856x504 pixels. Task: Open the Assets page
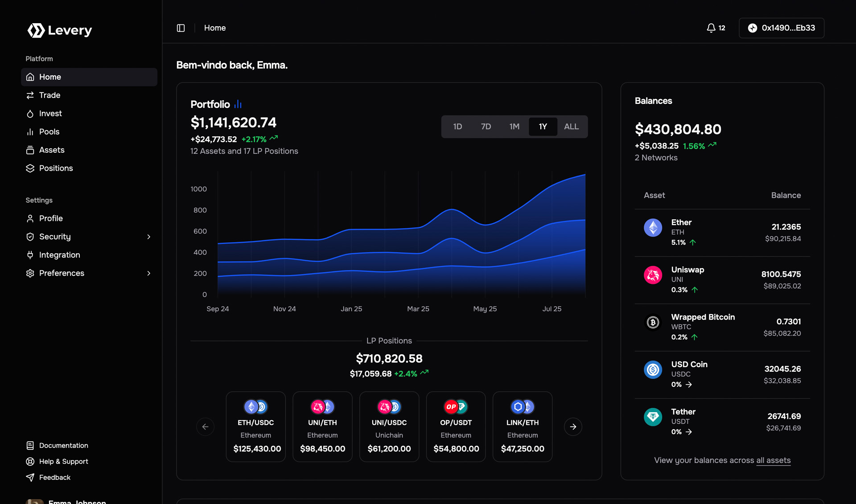coord(52,150)
